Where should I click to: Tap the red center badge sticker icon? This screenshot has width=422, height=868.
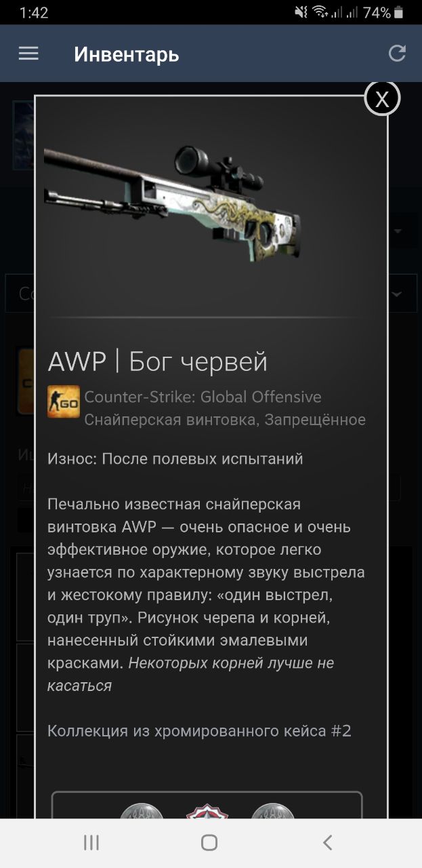point(207,810)
